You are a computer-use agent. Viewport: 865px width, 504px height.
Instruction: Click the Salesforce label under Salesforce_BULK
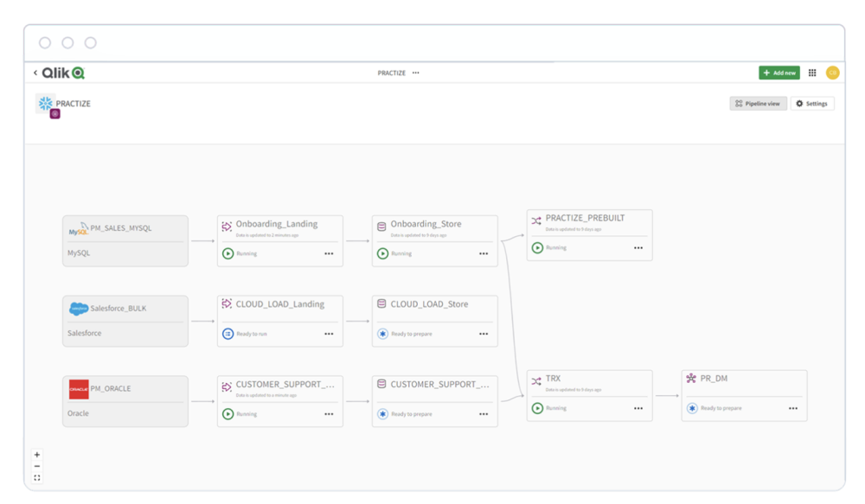85,333
